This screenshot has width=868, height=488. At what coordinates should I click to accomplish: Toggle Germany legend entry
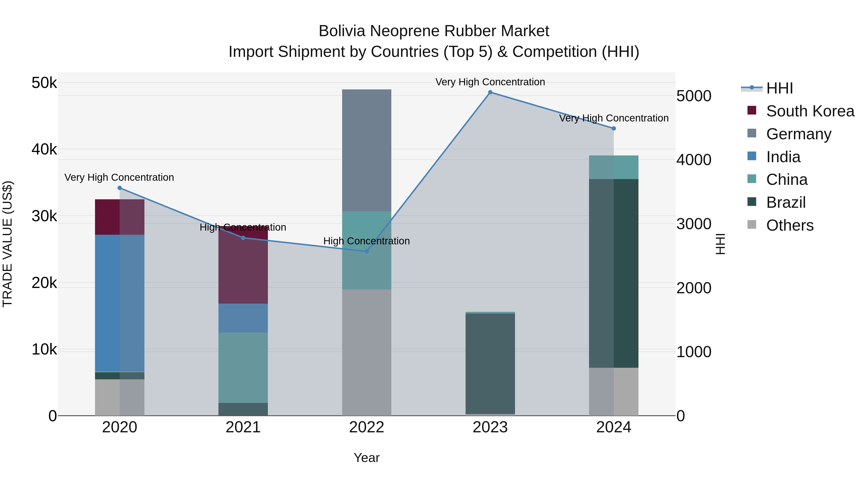coord(789,134)
